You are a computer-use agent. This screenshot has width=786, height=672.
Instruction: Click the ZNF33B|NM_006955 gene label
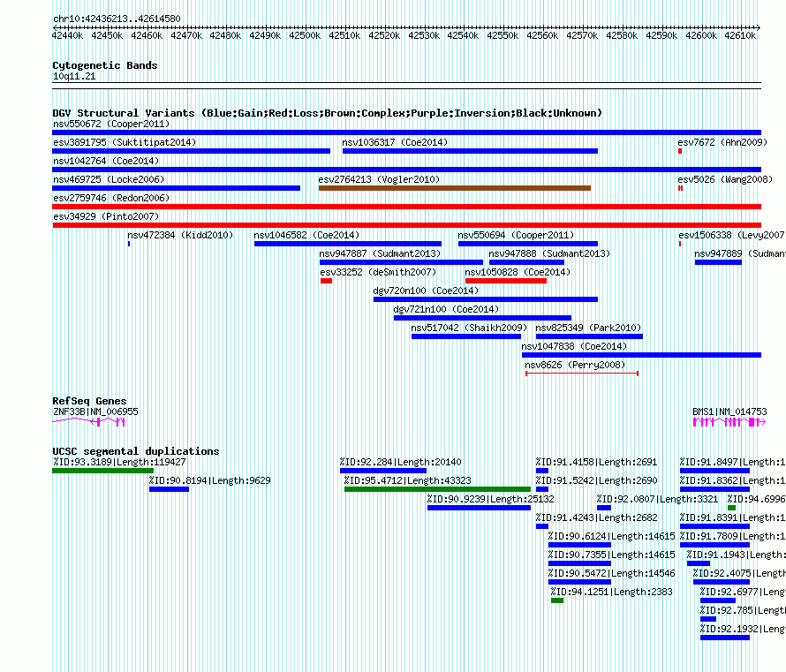(95, 412)
